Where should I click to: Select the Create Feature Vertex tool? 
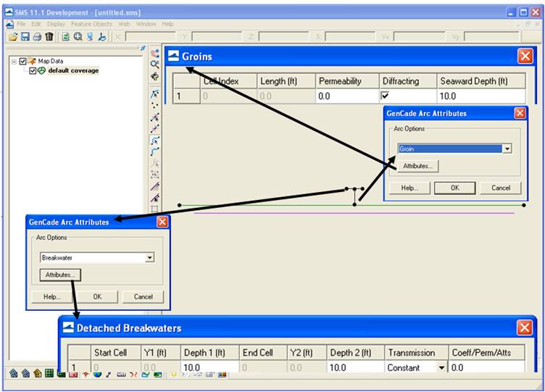coord(155,128)
